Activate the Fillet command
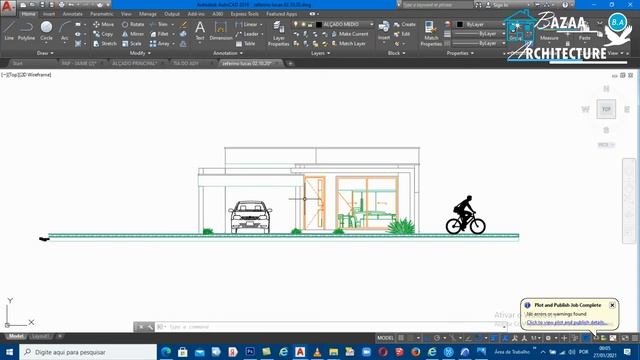Screen dimensions: 640x360 pyautogui.click(x=160, y=34)
